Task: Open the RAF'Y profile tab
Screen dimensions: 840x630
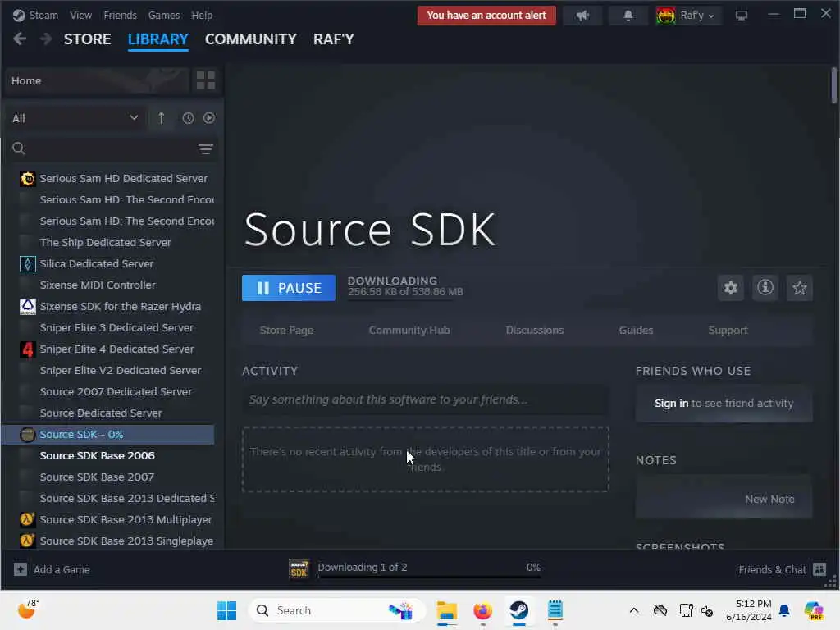Action: [x=334, y=39]
